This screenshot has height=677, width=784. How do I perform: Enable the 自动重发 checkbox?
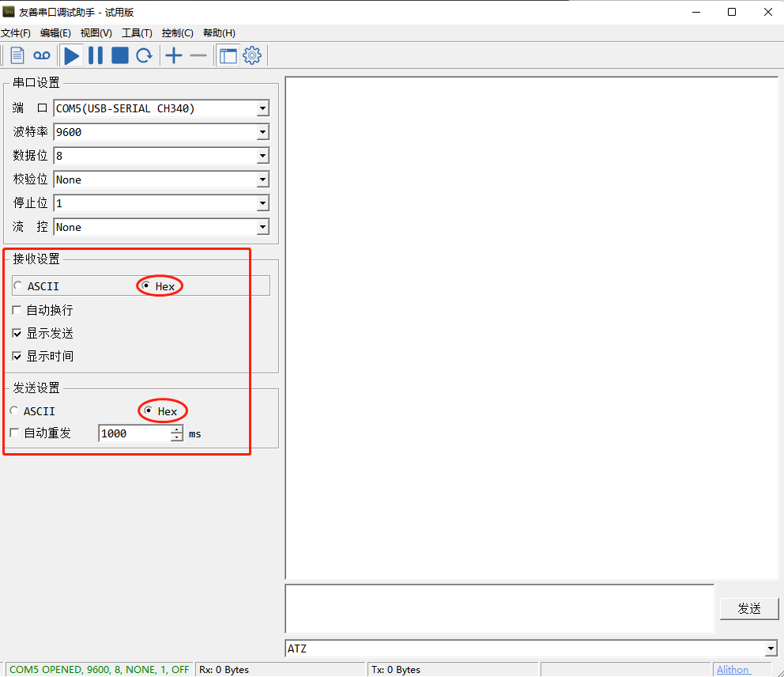[14, 433]
